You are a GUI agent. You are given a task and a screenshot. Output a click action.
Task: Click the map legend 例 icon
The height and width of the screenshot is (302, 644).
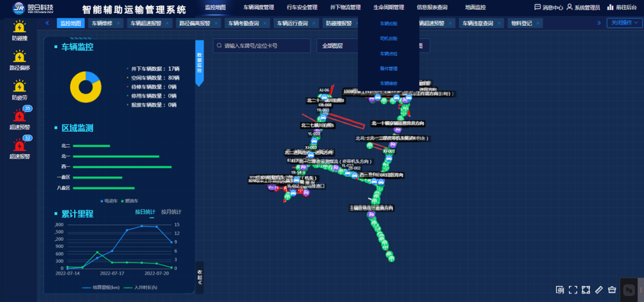tap(560, 289)
